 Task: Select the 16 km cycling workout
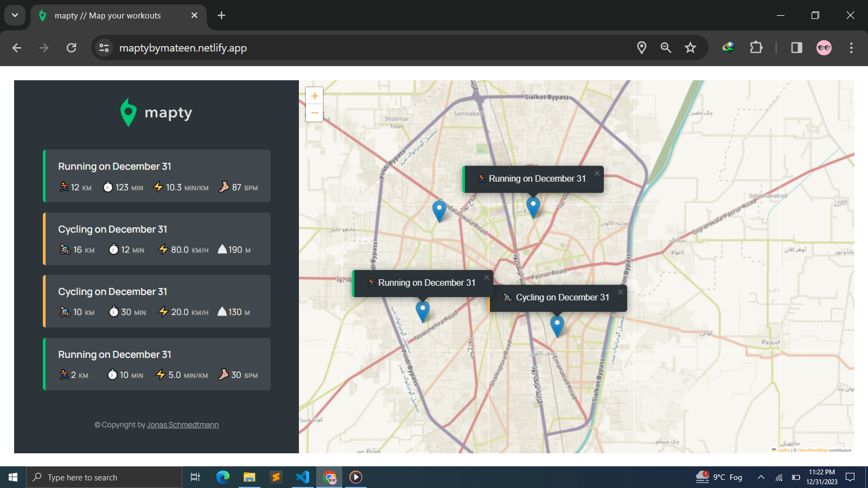157,239
